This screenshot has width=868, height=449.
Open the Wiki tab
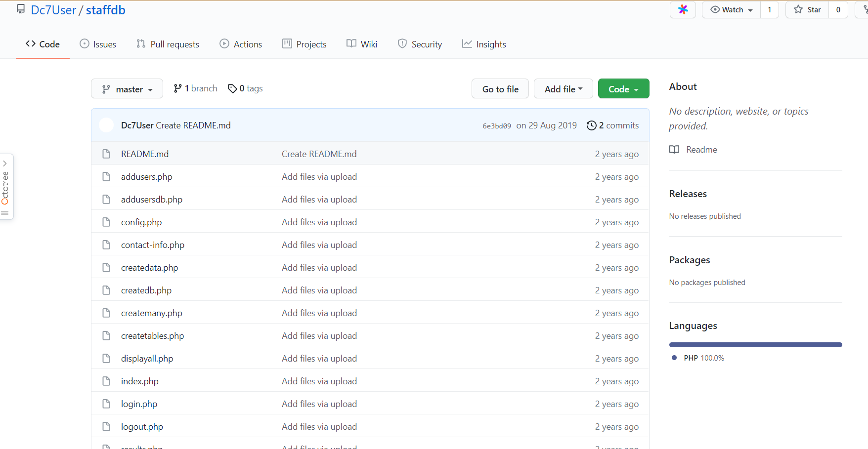tap(362, 44)
